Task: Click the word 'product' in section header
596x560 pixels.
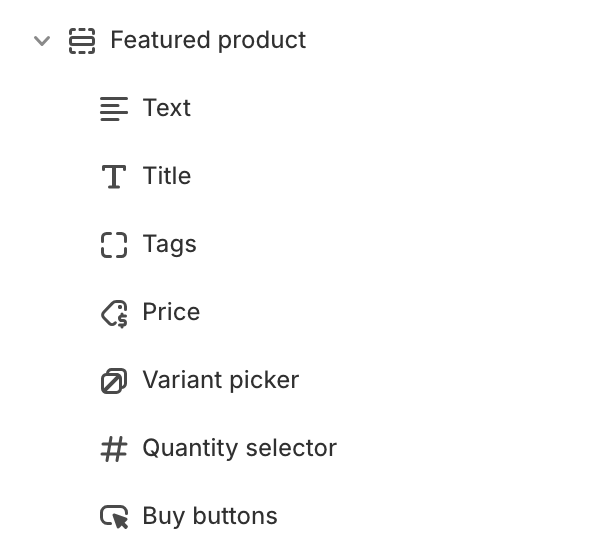Action: pyautogui.click(x=262, y=40)
